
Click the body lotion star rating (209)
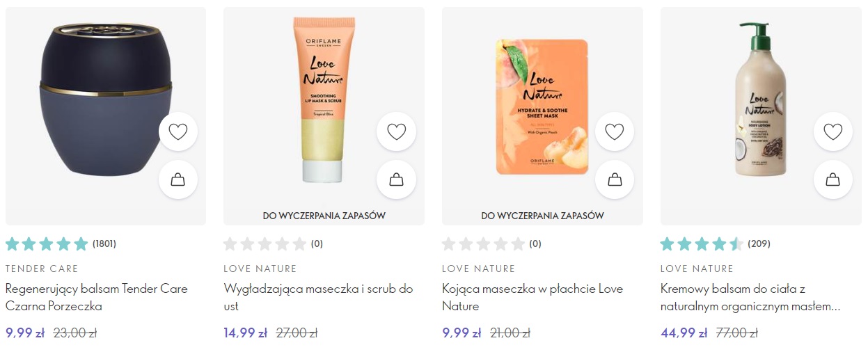[x=716, y=244]
